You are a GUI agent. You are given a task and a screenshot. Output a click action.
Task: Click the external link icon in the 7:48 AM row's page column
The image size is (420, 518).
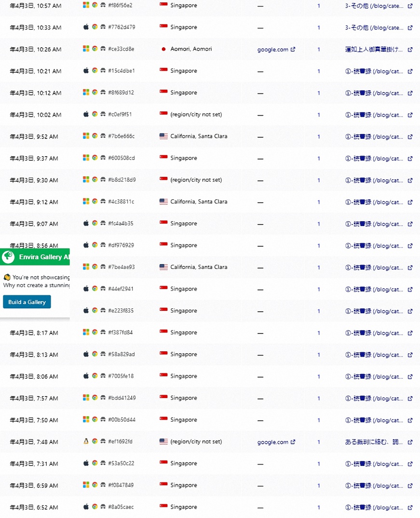(x=410, y=442)
